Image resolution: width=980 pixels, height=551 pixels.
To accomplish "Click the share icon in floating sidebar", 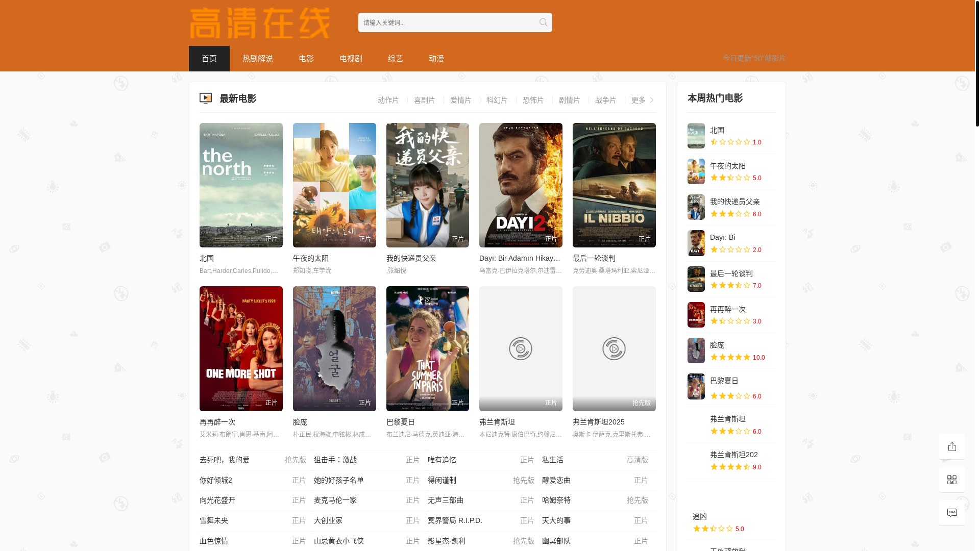I will click(x=951, y=446).
